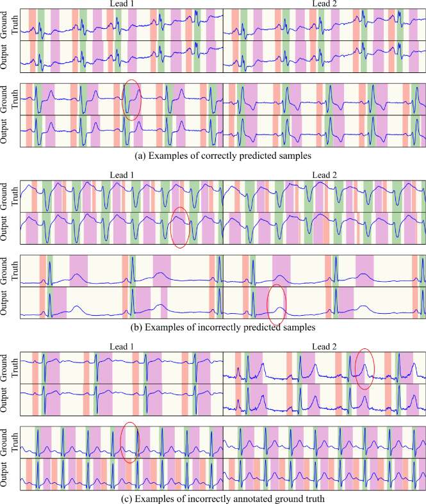
Task: Click the Lead 1 heading of section (c)
Action: point(122,346)
